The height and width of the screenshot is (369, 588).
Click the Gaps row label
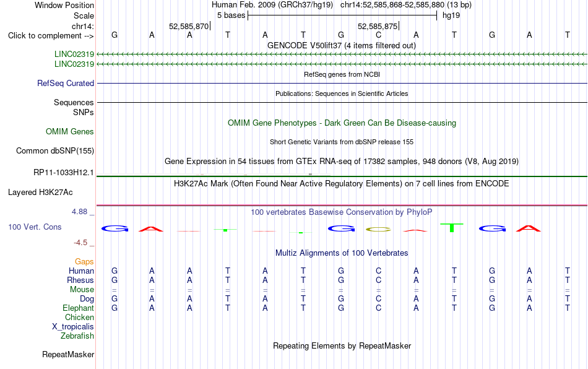click(x=84, y=261)
